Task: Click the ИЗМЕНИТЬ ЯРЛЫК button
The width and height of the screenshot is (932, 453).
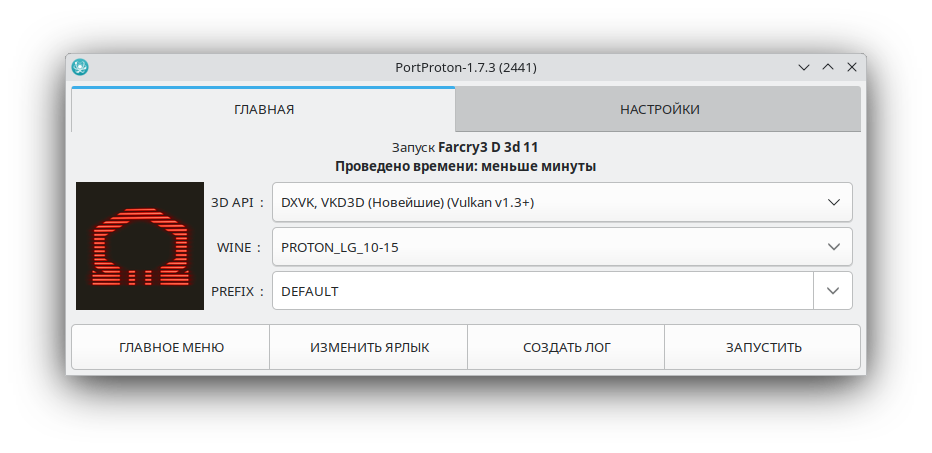Action: (x=369, y=348)
